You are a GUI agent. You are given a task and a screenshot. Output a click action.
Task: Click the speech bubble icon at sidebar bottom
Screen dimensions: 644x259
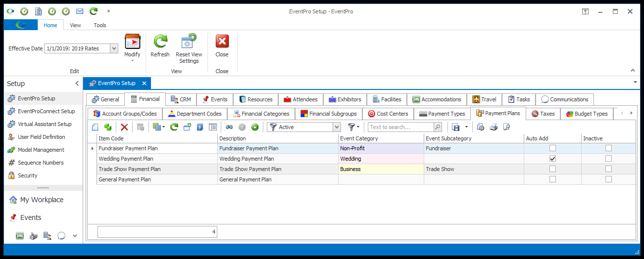(61, 236)
